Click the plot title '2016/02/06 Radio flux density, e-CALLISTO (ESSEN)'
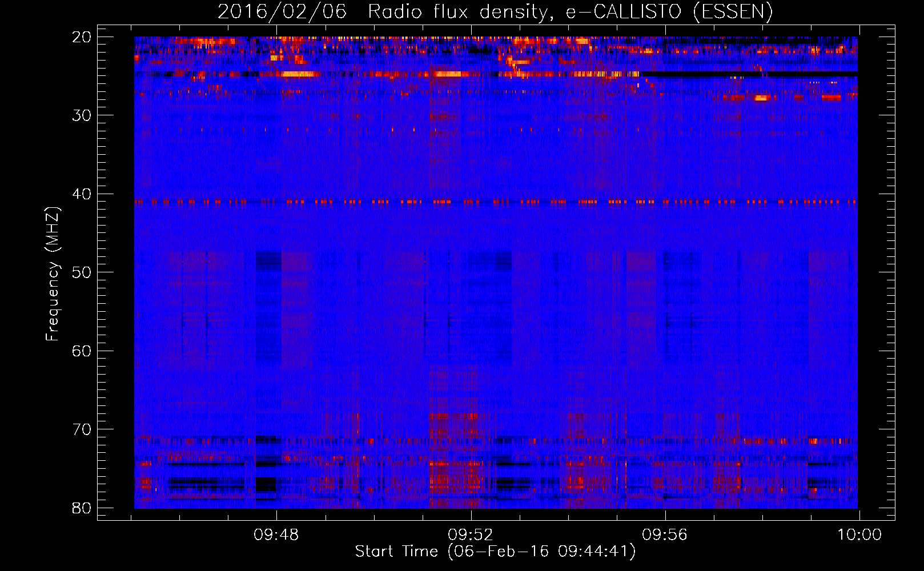The image size is (924, 571). click(495, 11)
